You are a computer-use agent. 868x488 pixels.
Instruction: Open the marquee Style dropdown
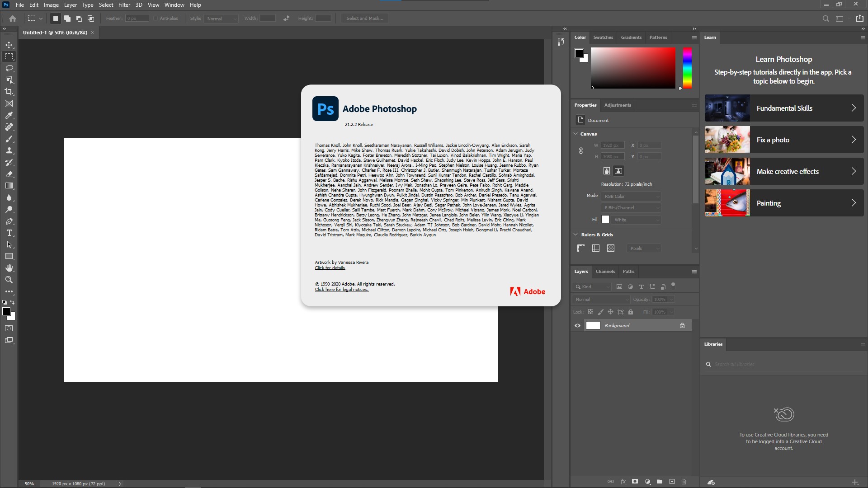click(x=221, y=19)
